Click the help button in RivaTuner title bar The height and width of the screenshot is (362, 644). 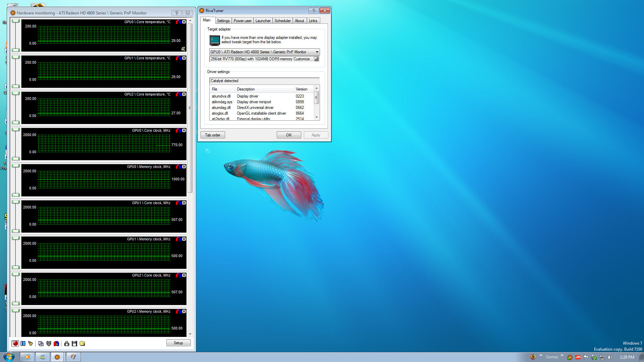click(314, 10)
